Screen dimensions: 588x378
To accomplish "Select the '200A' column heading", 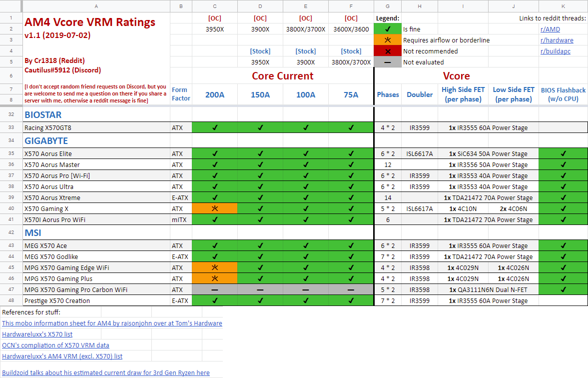I will click(x=214, y=94).
